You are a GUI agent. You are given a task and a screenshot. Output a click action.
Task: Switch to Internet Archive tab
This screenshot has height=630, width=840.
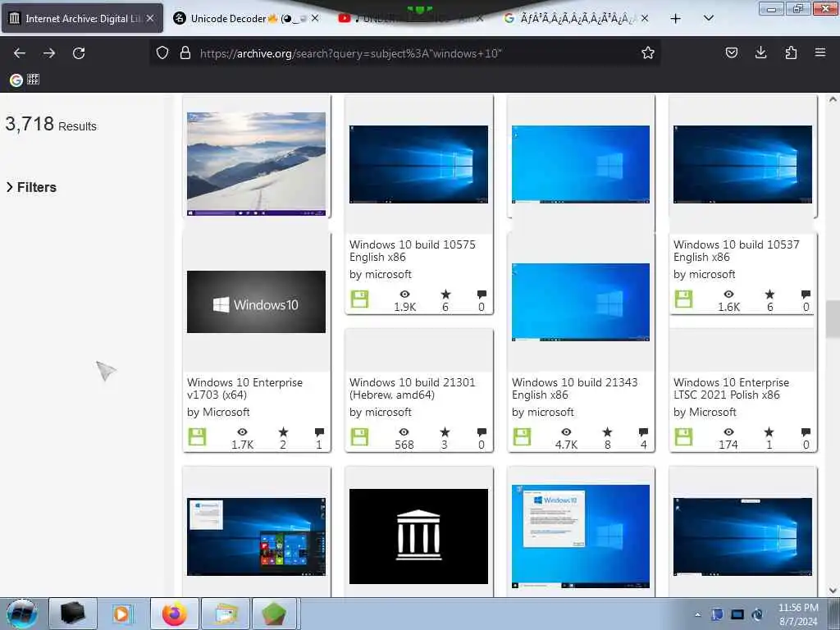[x=83, y=18]
